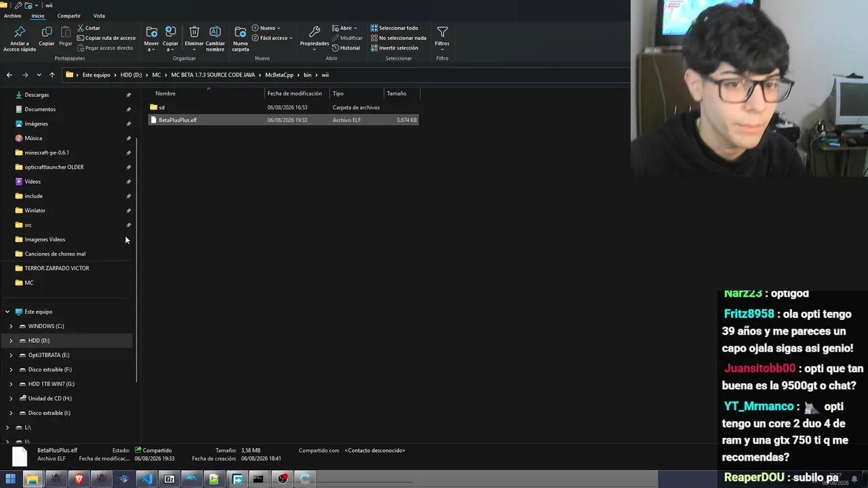Launch Brave browser from the taskbar
Screen dimensions: 868x488
pos(79,479)
